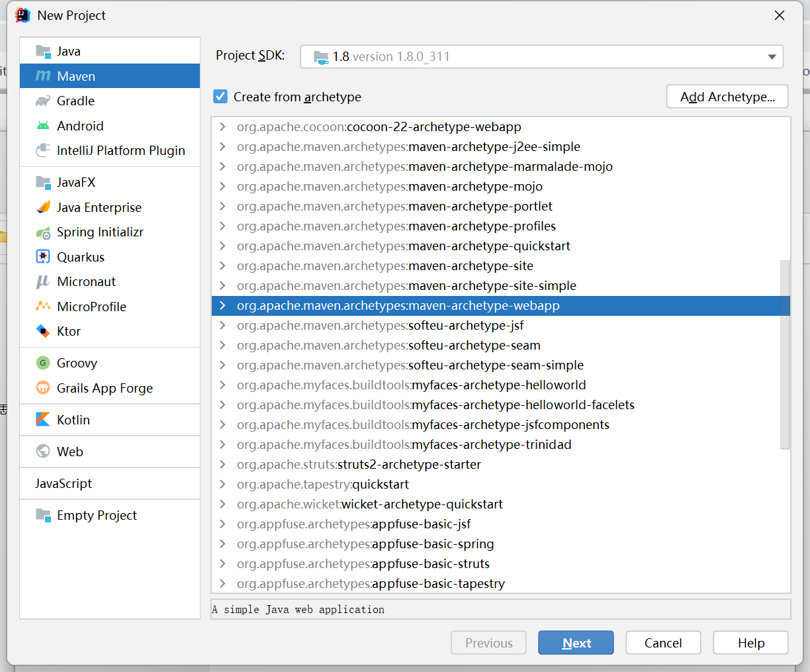Choose the Quarkus icon in sidebar

pyautogui.click(x=43, y=257)
